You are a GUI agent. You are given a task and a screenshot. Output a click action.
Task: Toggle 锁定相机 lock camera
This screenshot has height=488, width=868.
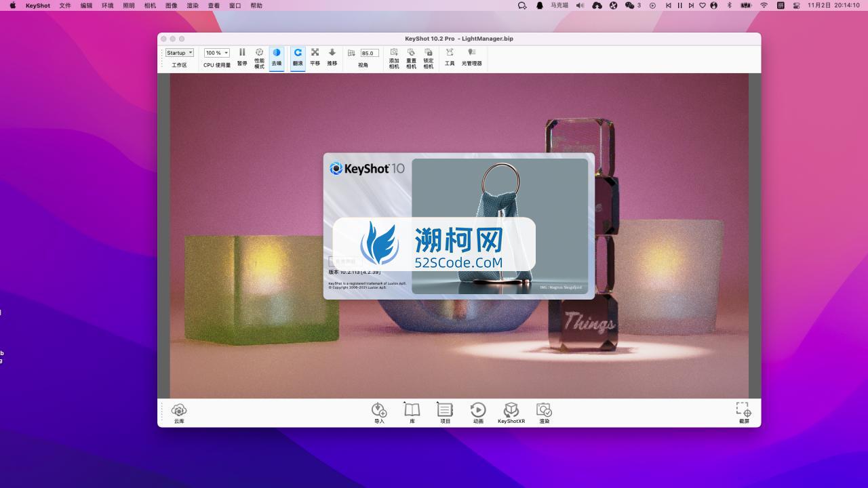click(428, 58)
